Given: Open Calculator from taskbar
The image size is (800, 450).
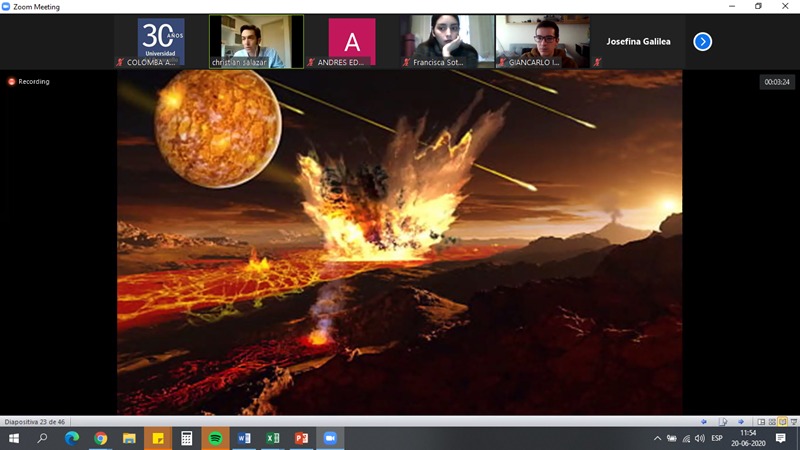Looking at the screenshot, I should 186,438.
